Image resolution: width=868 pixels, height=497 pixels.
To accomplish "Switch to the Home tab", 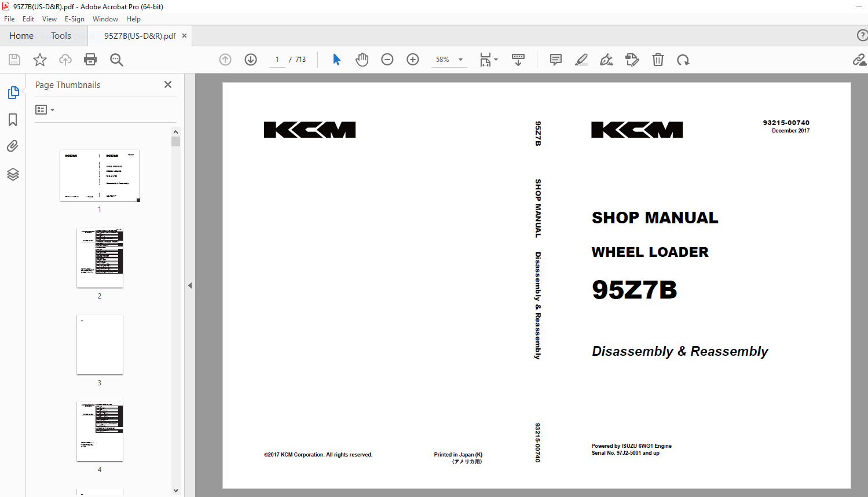I will coord(21,36).
